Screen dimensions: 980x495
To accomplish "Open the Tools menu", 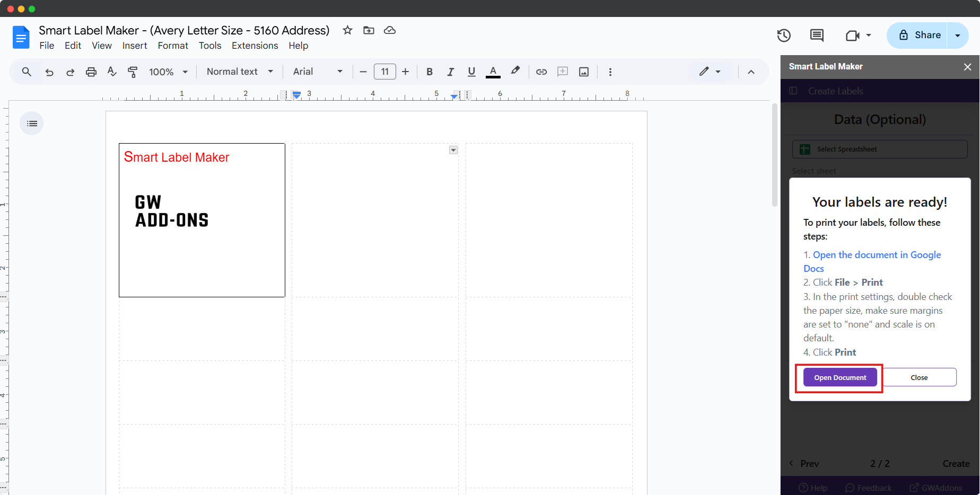I will click(x=210, y=46).
